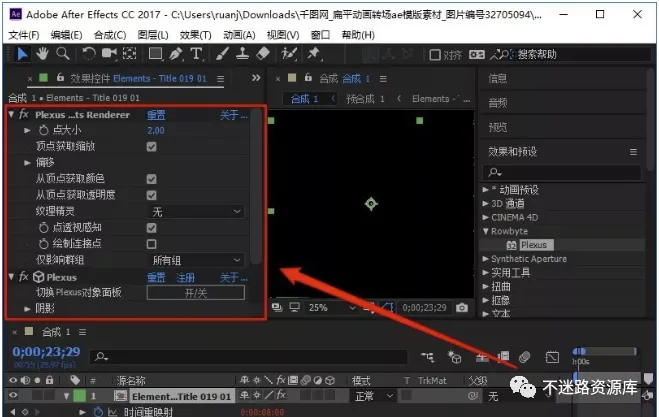659x417 pixels.
Task: Click the timeline navigator zoom bar
Action: (605, 351)
